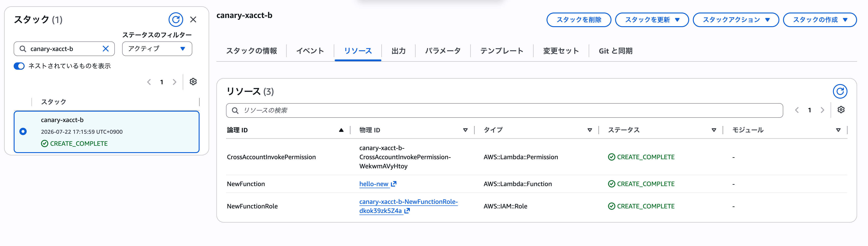Click NewFunctionRole external link icon

pos(407,211)
